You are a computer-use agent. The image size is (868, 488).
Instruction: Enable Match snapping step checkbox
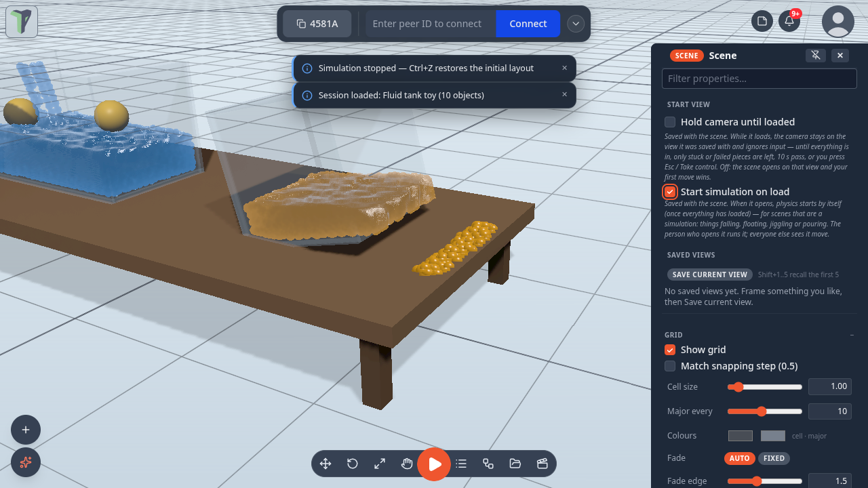670,366
